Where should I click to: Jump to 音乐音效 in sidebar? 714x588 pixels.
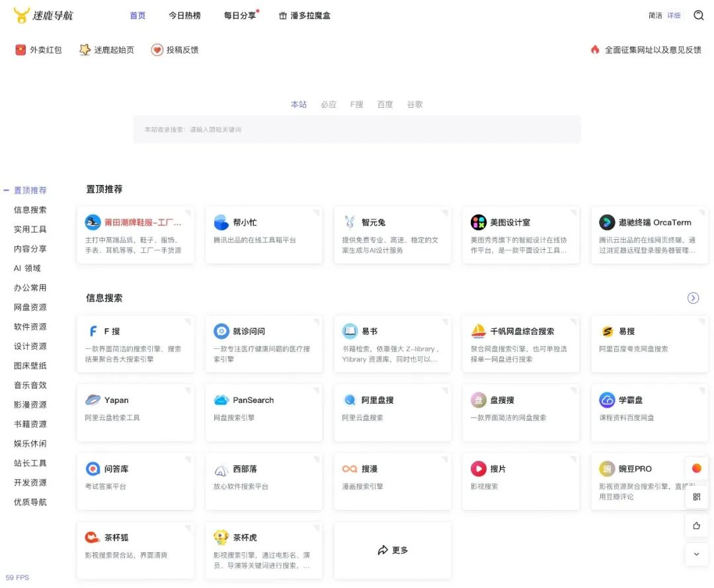click(x=30, y=385)
